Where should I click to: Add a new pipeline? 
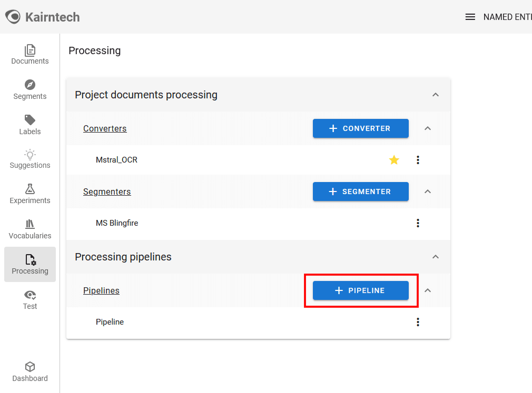click(361, 290)
